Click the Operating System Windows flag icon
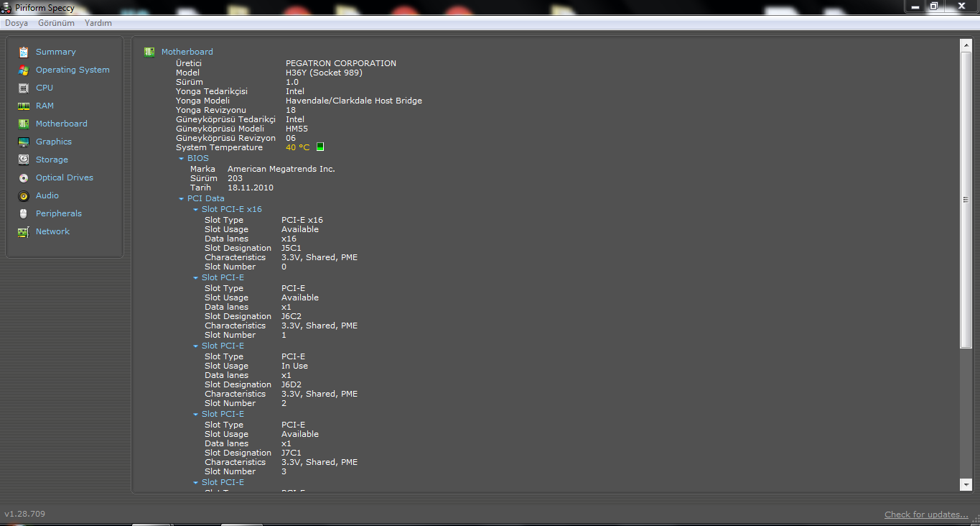 click(24, 70)
